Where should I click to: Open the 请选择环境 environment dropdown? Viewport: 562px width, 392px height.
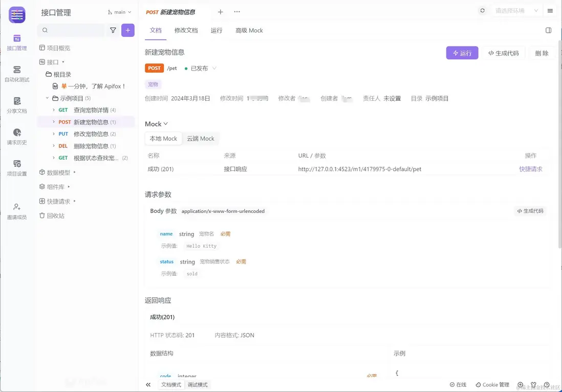pos(516,11)
